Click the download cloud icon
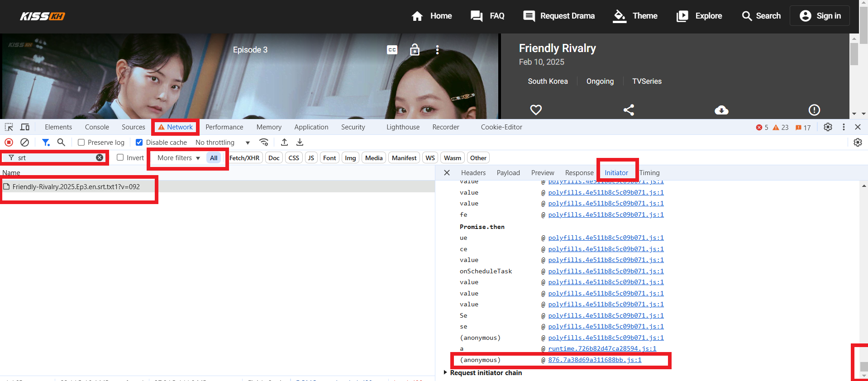 tap(721, 110)
